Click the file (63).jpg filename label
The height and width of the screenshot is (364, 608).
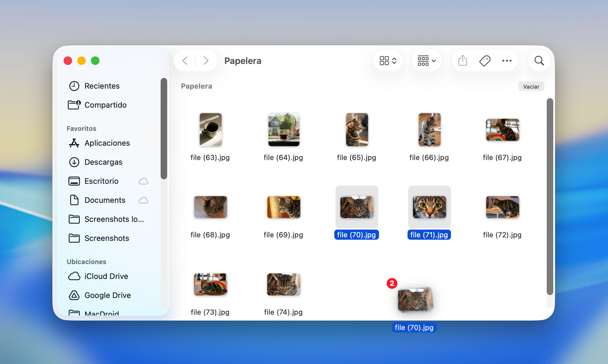210,158
